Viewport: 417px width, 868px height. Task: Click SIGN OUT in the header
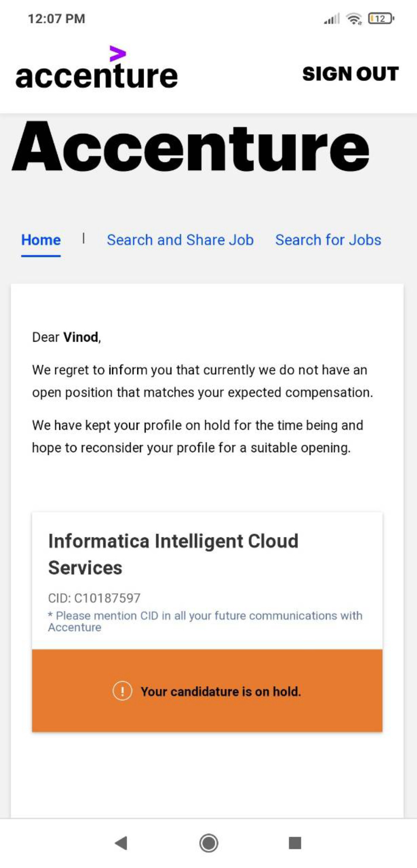coord(350,74)
